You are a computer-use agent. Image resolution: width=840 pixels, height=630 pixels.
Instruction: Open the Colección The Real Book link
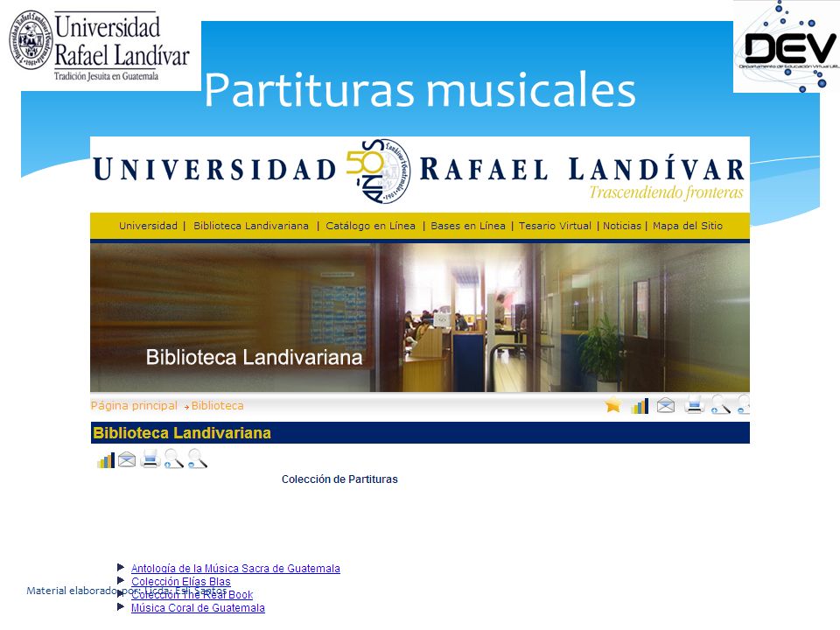(x=192, y=595)
